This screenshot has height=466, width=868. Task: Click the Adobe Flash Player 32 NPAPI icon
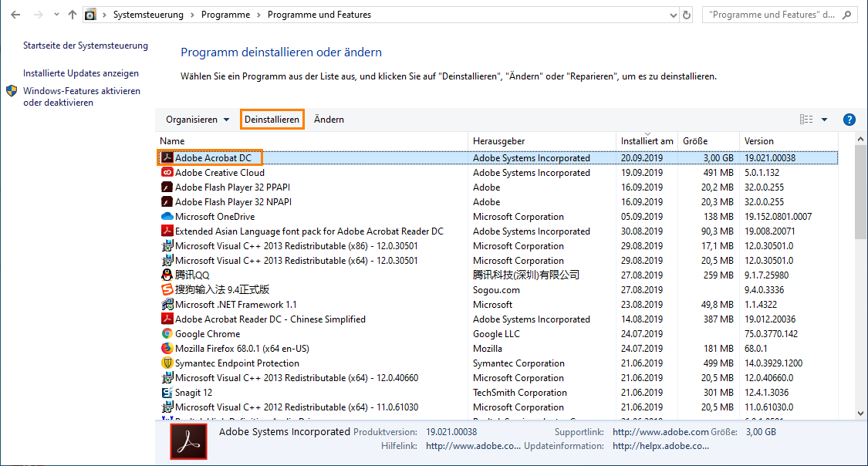tap(167, 202)
